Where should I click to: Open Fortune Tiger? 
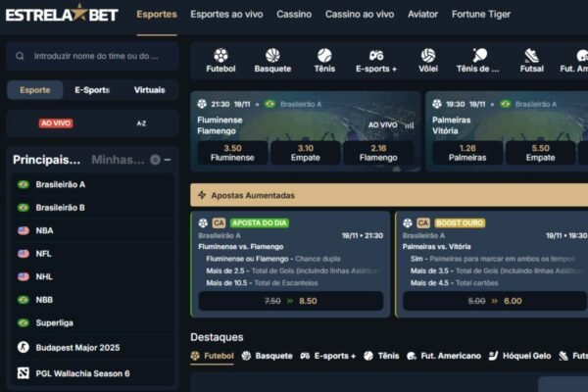[x=481, y=15]
